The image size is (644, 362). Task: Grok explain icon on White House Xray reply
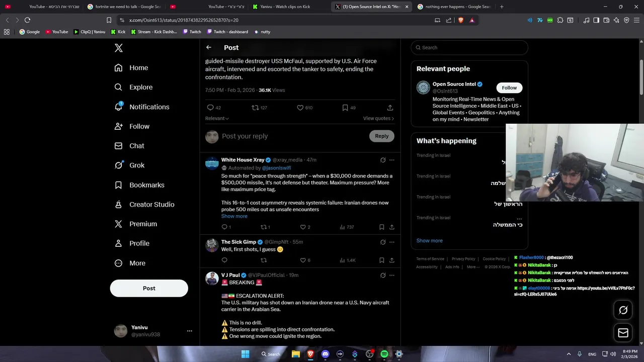pyautogui.click(x=383, y=160)
